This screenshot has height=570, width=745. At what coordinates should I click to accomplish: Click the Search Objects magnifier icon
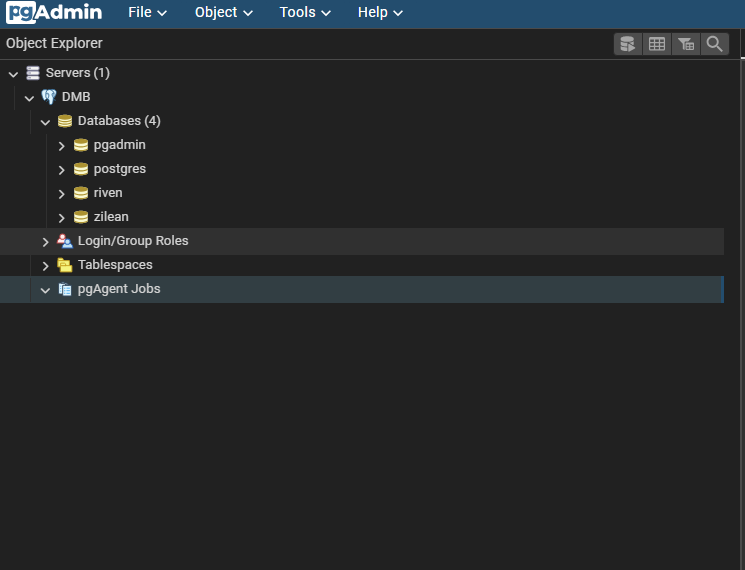coord(715,44)
